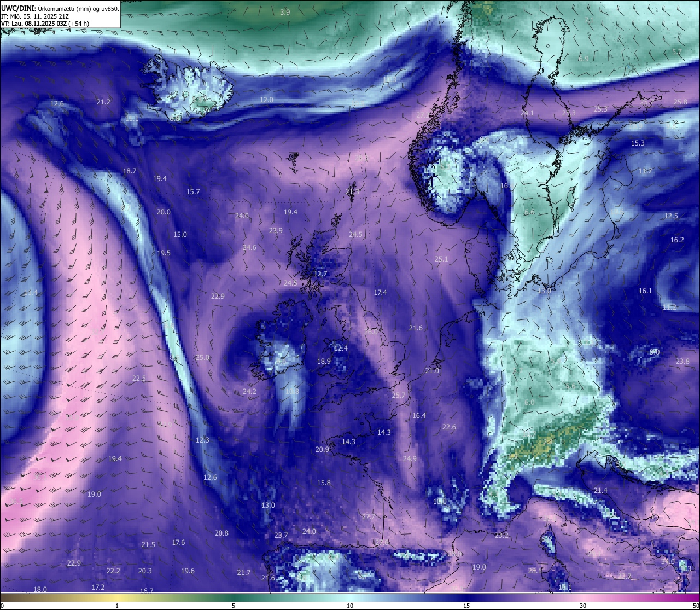Screen dimensions: 700x610
Task: Click the 3.9 value at the top
Action: (x=285, y=12)
